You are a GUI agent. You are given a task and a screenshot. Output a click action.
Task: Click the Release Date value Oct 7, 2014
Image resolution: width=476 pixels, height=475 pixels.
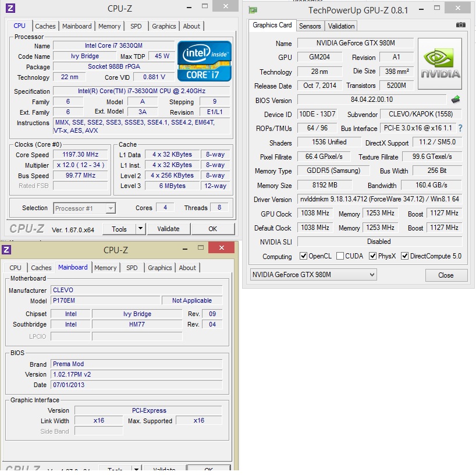319,86
